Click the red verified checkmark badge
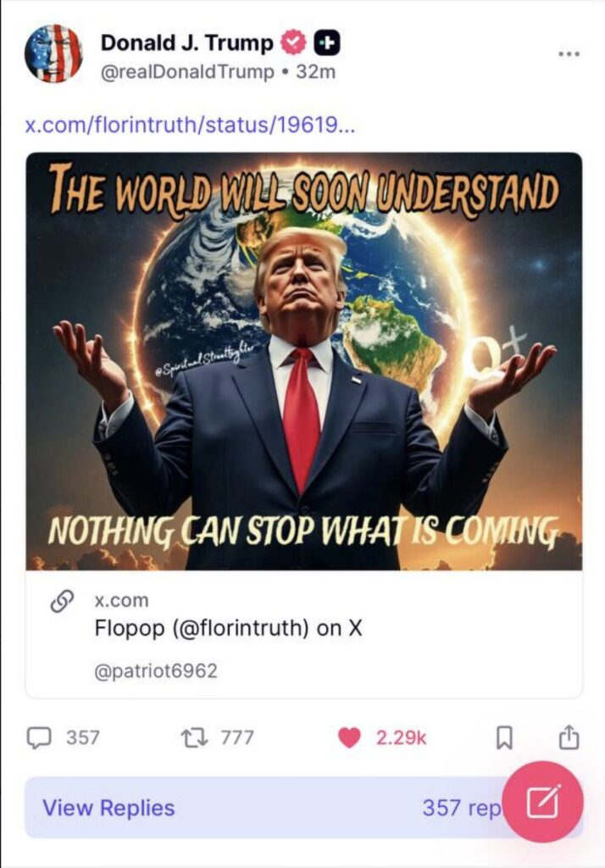Image resolution: width=605 pixels, height=868 pixels. point(293,42)
